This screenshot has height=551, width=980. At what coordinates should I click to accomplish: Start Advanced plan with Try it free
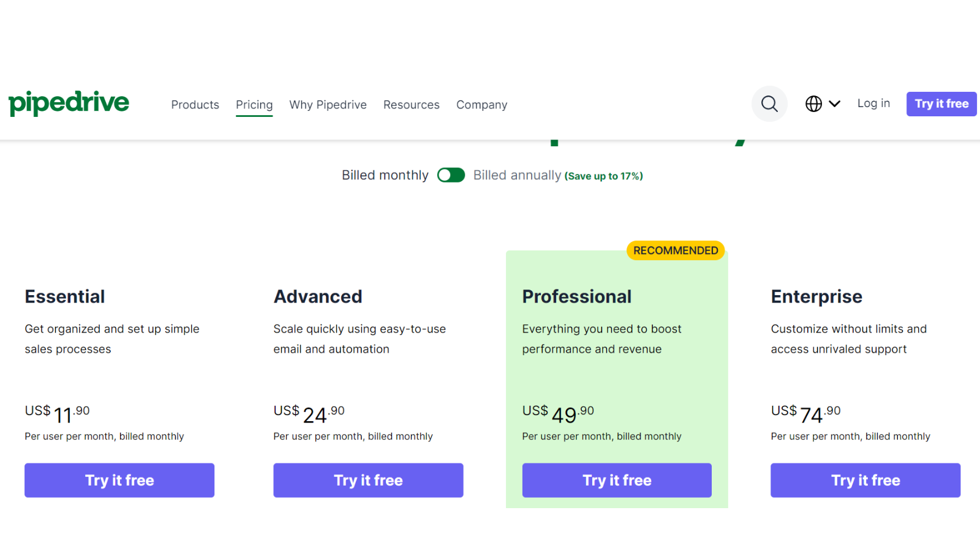[x=368, y=480]
